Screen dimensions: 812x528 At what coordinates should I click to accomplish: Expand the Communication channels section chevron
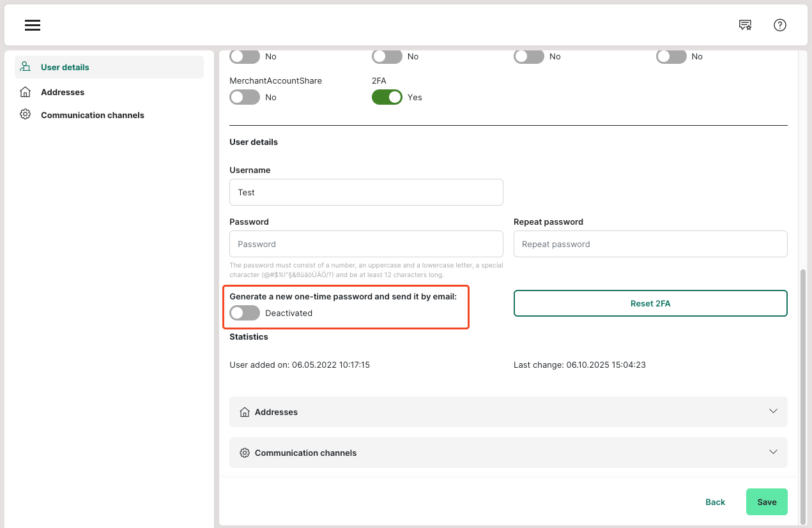click(773, 452)
